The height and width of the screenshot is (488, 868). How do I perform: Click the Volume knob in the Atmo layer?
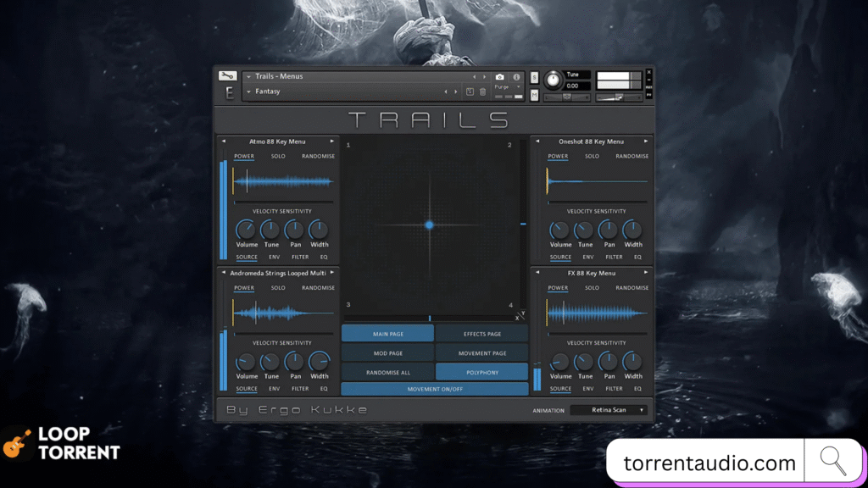(246, 230)
